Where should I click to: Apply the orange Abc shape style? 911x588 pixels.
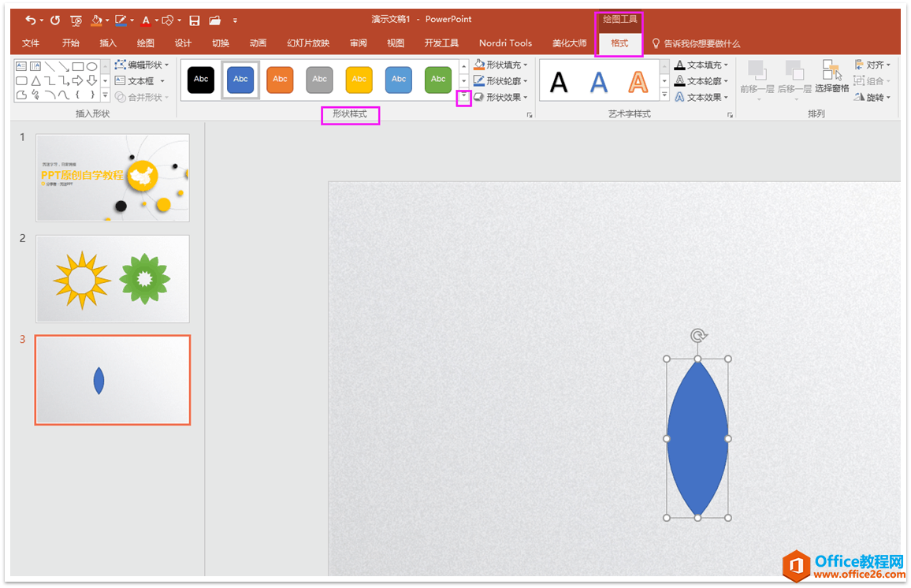coord(280,80)
